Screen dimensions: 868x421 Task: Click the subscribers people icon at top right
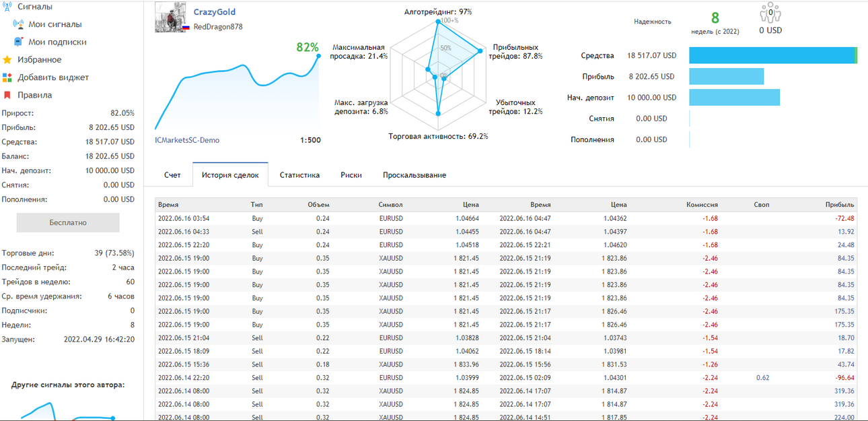point(770,13)
